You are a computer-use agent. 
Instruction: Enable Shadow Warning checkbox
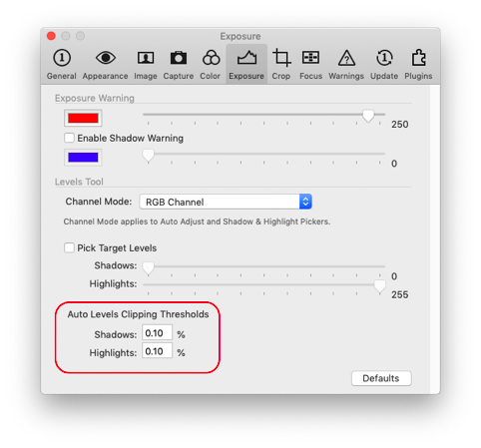pyautogui.click(x=69, y=138)
